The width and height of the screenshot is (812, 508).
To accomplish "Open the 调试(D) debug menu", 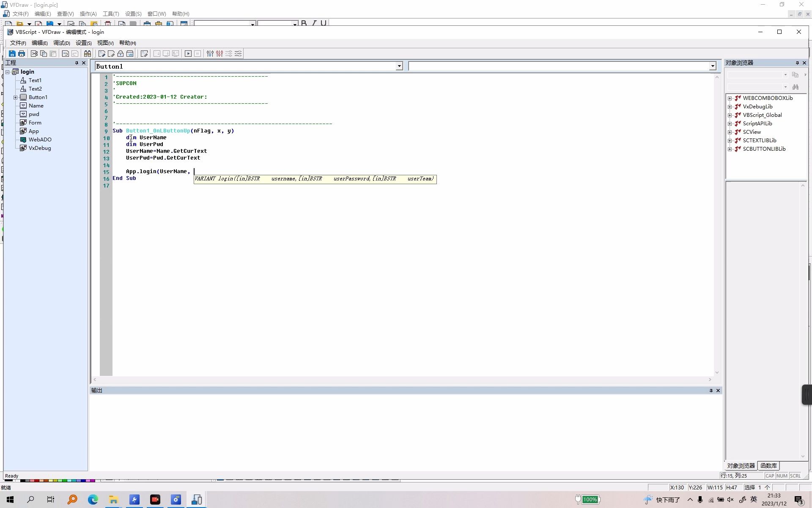I will click(x=61, y=43).
